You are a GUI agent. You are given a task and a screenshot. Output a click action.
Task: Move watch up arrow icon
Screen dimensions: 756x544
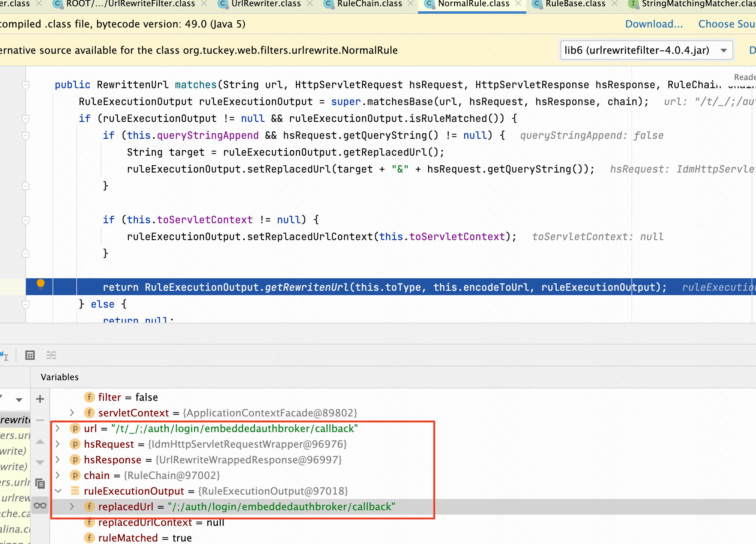point(40,442)
